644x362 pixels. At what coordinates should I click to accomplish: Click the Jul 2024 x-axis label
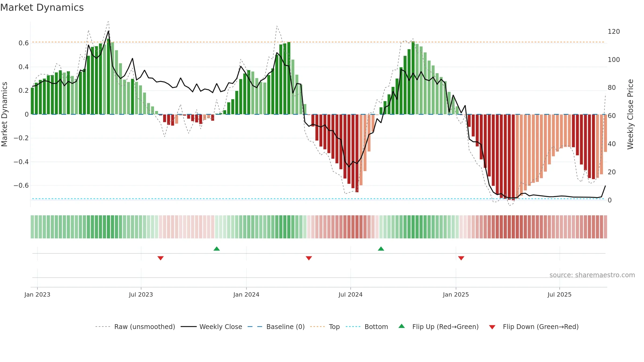(350, 294)
